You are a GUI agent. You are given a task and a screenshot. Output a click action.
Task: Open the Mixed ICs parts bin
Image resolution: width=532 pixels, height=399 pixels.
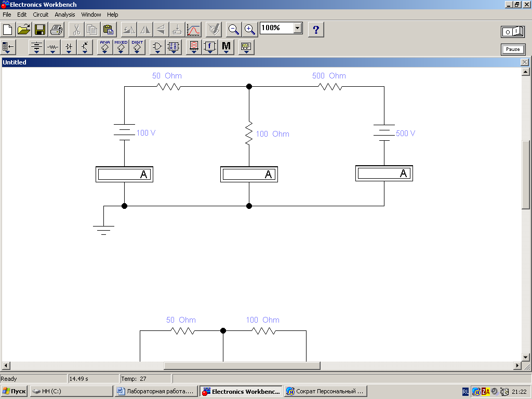tap(121, 47)
